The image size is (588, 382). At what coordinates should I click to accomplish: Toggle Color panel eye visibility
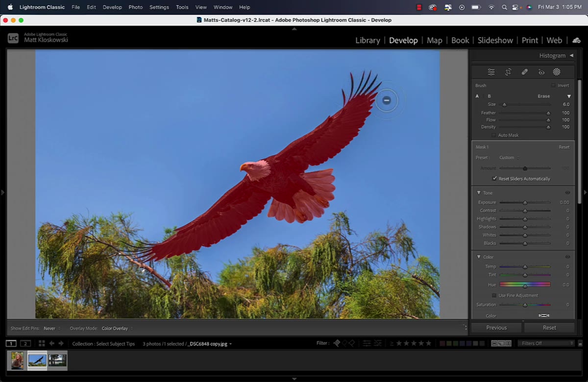(567, 257)
